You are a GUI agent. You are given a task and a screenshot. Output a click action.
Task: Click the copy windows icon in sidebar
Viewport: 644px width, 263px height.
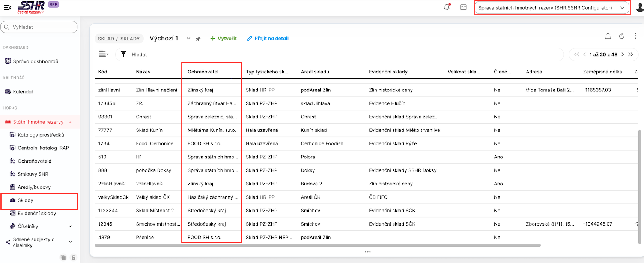(x=63, y=257)
